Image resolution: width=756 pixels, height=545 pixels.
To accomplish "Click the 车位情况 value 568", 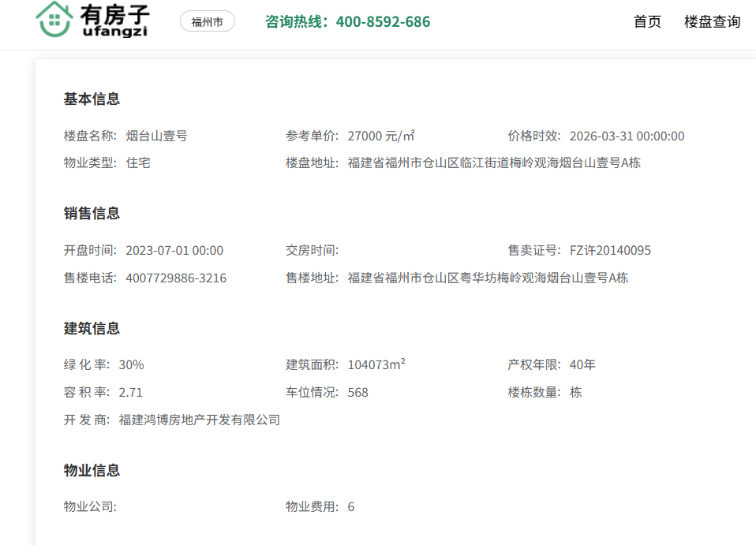I will click(357, 393).
